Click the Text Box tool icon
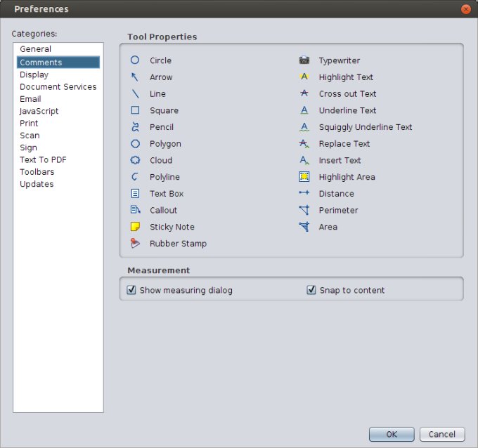 [135, 193]
